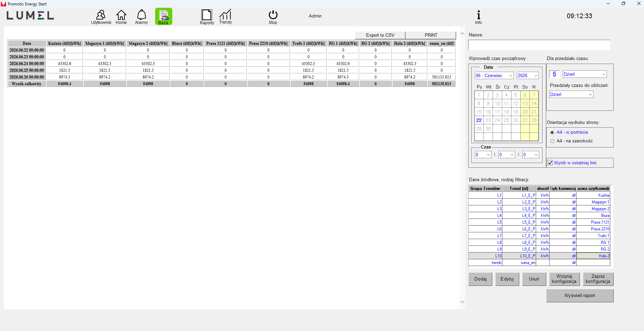
Task: Select day 30 in the calendar
Action: 488,129
